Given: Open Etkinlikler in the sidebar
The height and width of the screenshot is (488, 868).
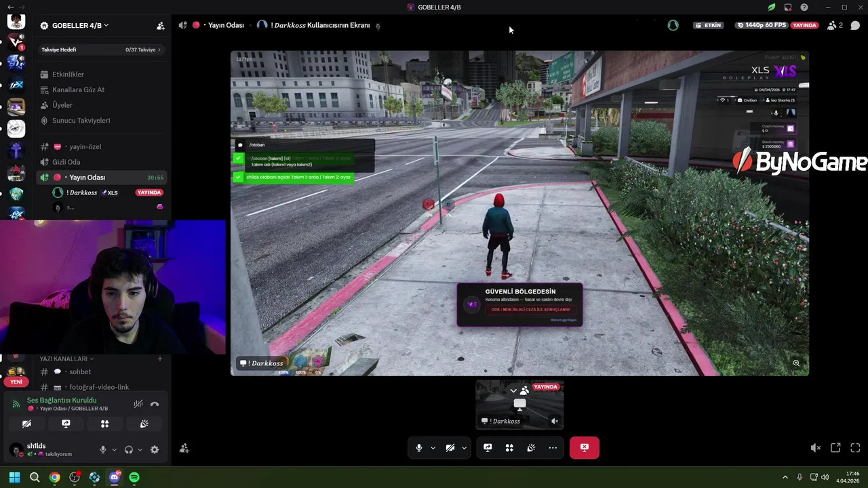Looking at the screenshot, I should [x=100, y=75].
